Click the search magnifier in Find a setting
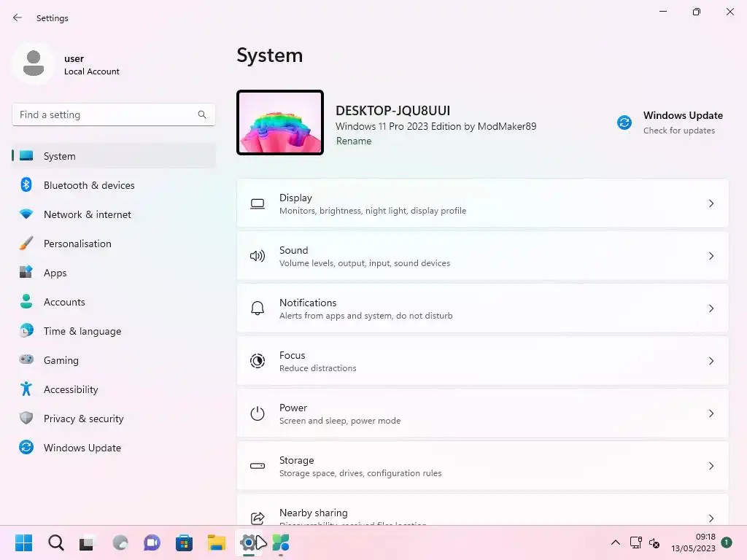The height and width of the screenshot is (560, 747). pos(202,114)
